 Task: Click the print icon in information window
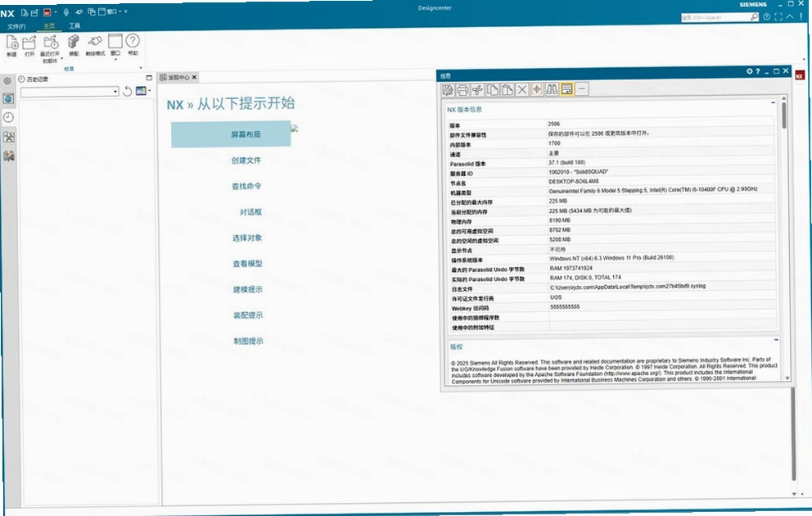pyautogui.click(x=462, y=89)
